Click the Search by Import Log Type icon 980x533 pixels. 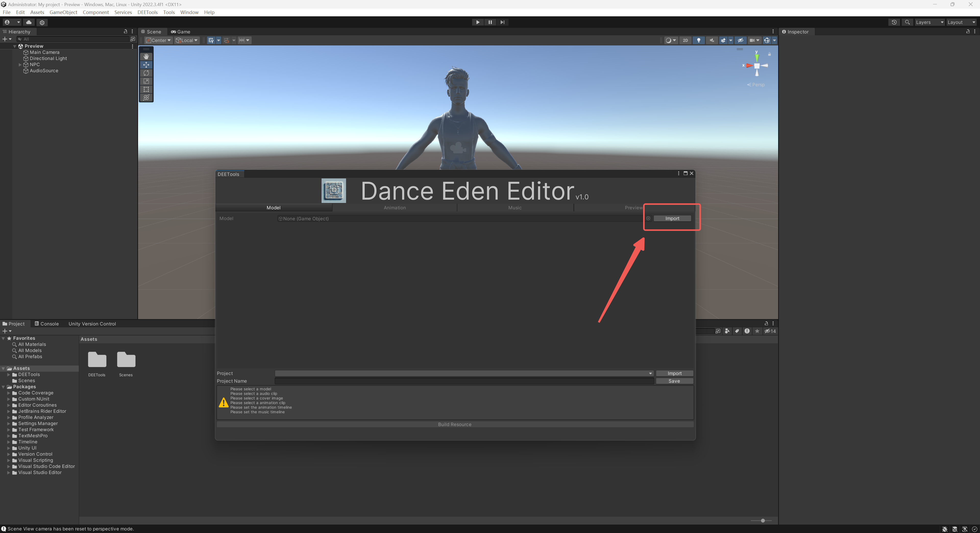pyautogui.click(x=747, y=331)
